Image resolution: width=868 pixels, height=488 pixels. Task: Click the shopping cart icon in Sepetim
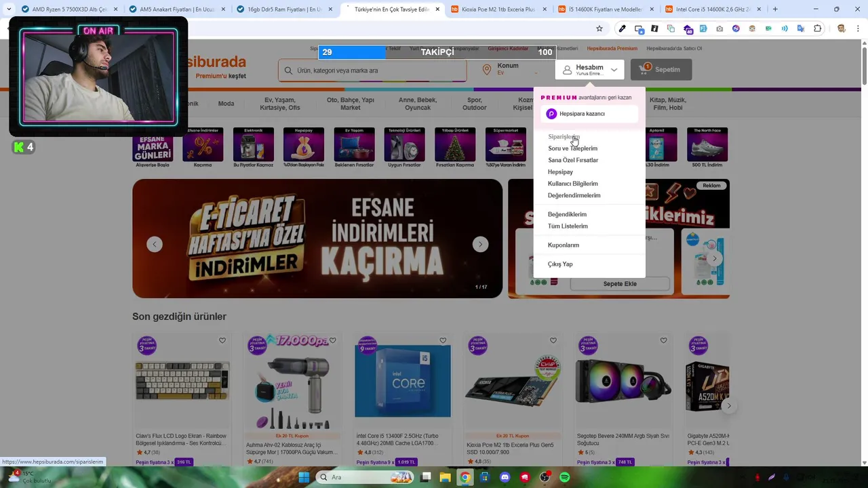tap(644, 69)
